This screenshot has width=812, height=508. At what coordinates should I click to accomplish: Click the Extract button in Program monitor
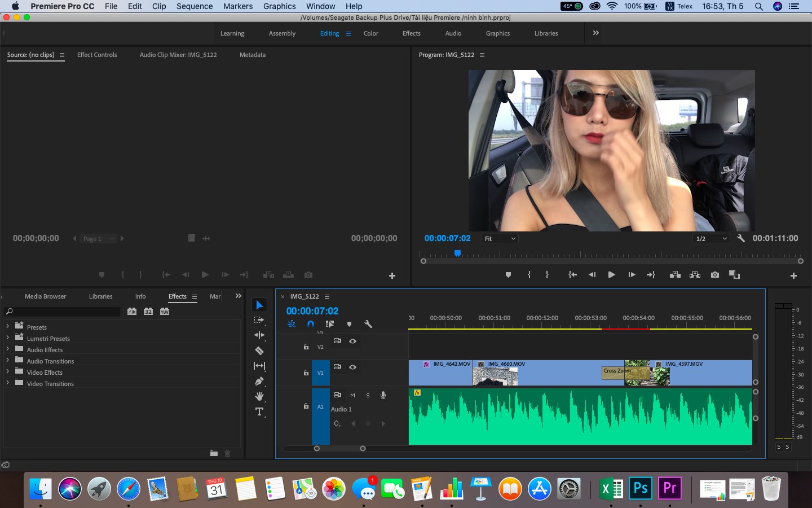(x=695, y=275)
